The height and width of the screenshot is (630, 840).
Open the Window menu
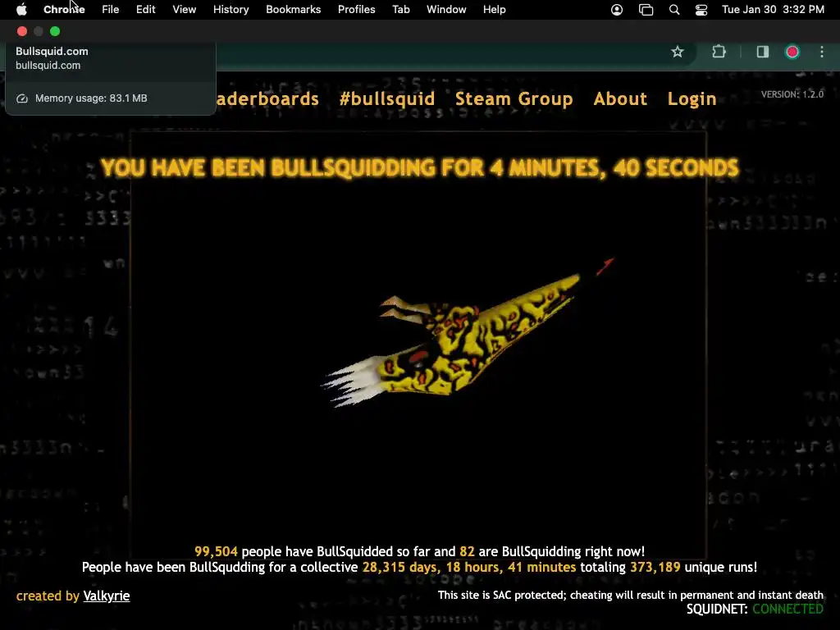pos(446,10)
